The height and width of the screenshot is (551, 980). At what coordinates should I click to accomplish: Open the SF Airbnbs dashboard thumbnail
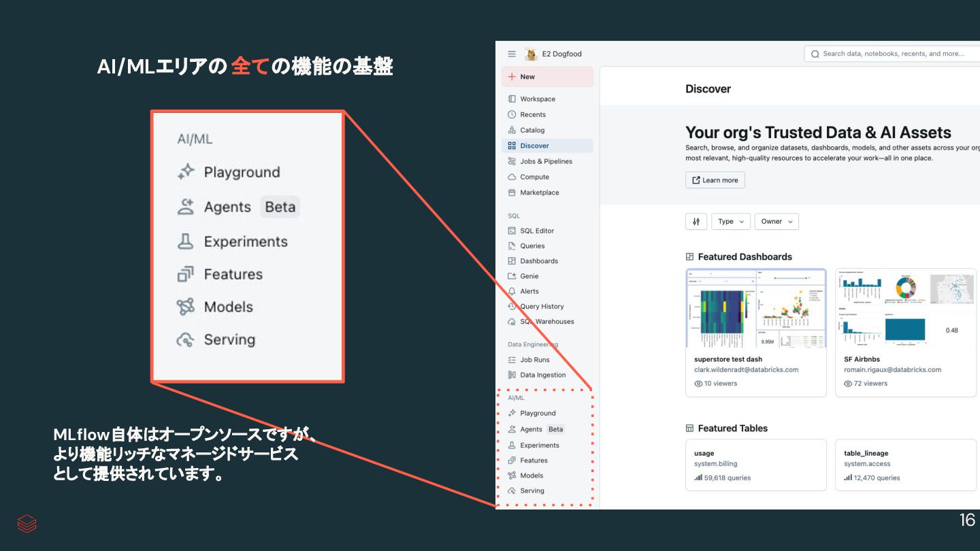pos(906,308)
